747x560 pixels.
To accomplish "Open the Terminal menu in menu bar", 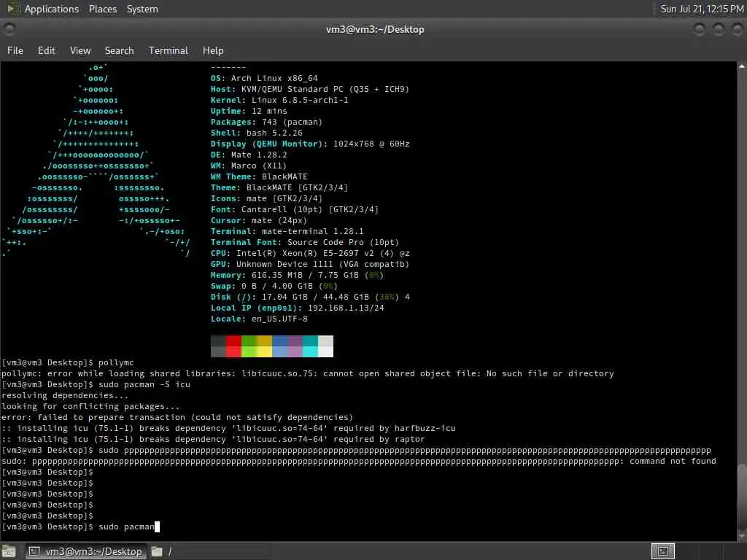I will coord(169,50).
